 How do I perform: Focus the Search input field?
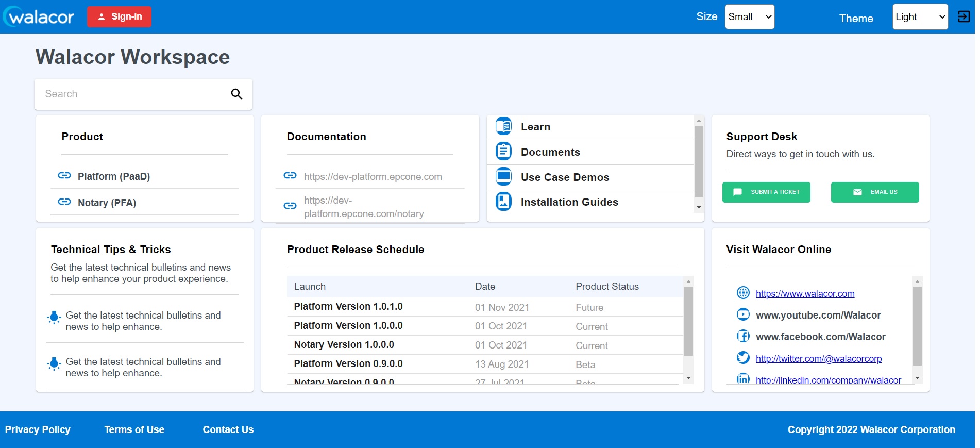tap(133, 94)
